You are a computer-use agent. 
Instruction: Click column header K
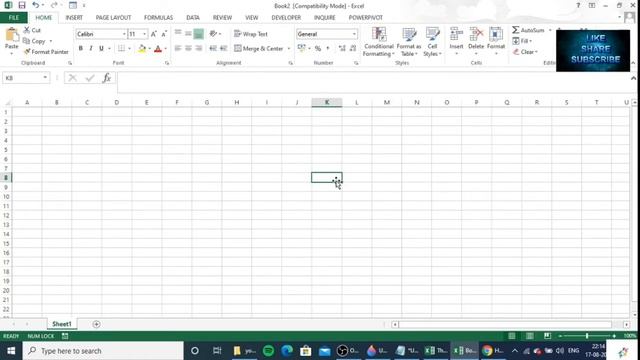(x=327, y=102)
